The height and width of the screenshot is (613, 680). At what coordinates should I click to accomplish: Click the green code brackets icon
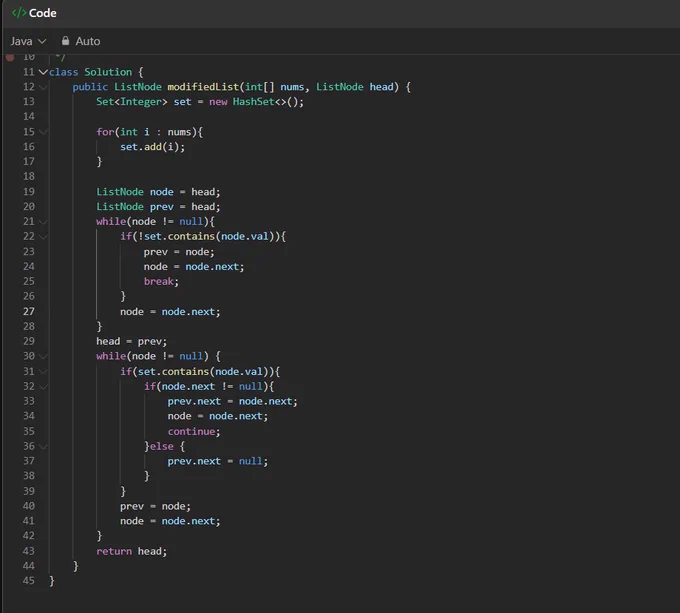pyautogui.click(x=19, y=13)
